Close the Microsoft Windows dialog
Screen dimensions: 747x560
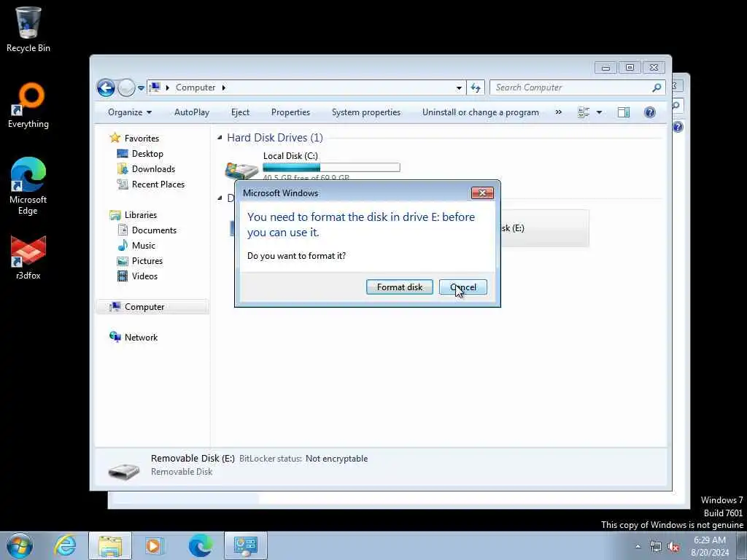pyautogui.click(x=482, y=192)
